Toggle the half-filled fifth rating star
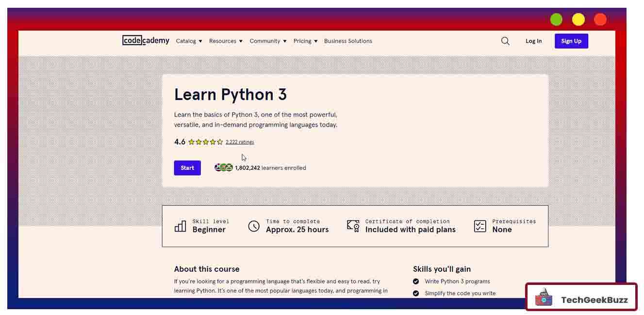Image resolution: width=644 pixels, height=315 pixels. coord(219,142)
